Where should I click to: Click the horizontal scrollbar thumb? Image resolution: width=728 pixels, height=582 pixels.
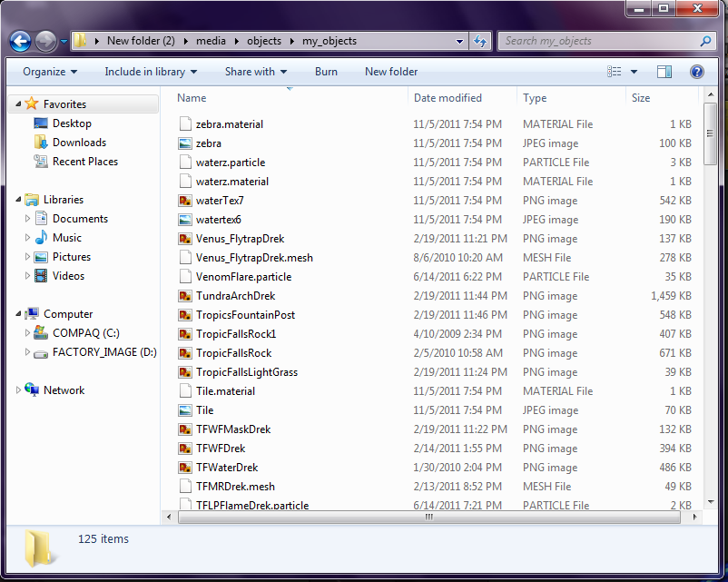tap(429, 517)
